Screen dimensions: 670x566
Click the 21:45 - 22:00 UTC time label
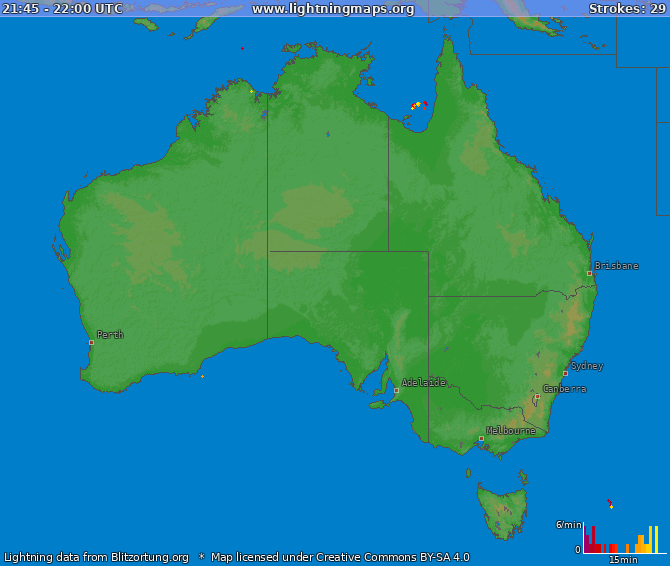click(x=63, y=9)
